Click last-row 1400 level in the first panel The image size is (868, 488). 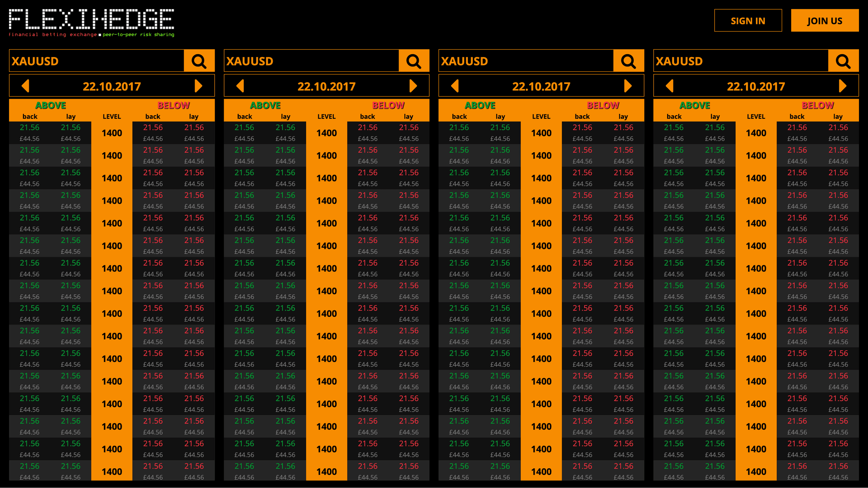112,472
